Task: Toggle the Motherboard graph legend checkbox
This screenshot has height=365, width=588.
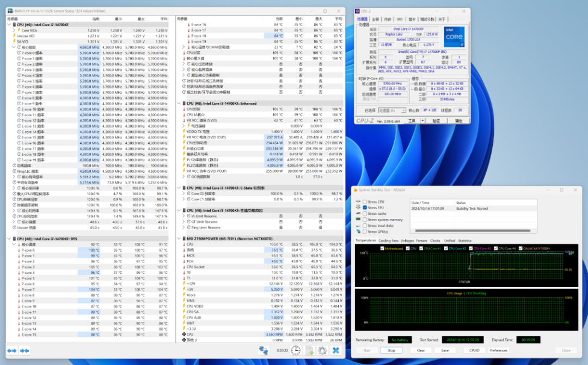Action: (382, 248)
